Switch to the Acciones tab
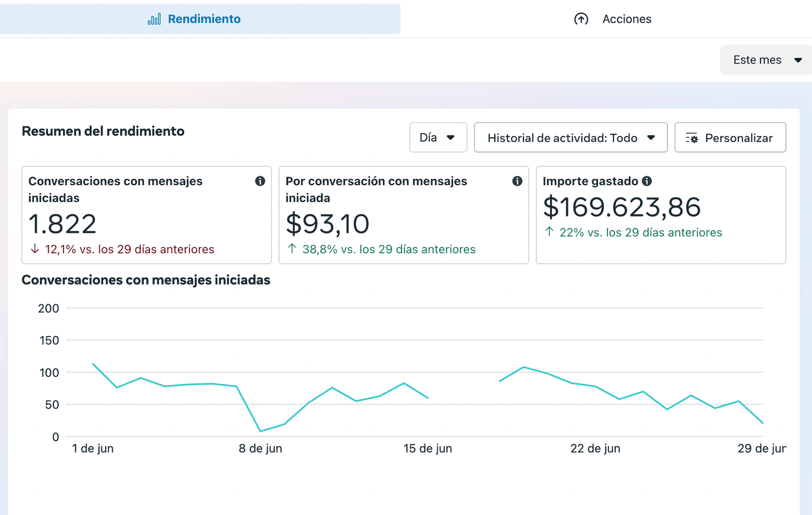The height and width of the screenshot is (515, 812). (626, 19)
